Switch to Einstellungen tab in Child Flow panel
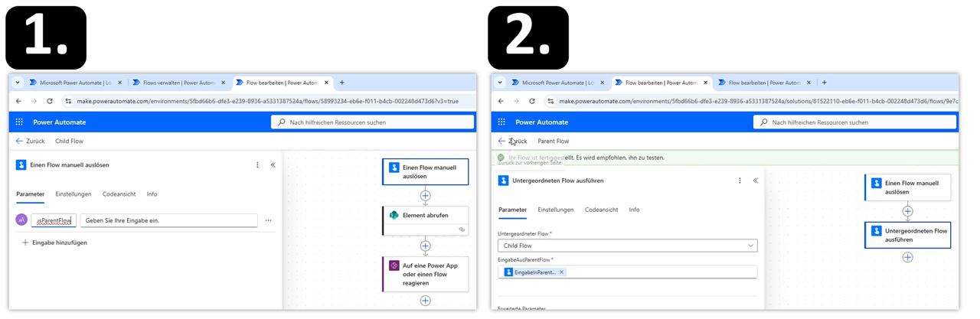This screenshot has height=319, width=980. pos(73,194)
